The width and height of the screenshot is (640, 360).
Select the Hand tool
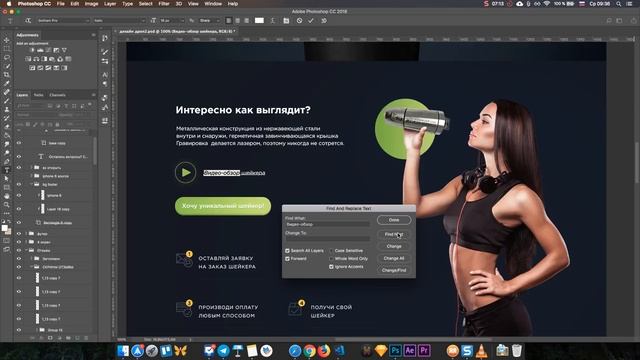pyautogui.click(x=7, y=196)
